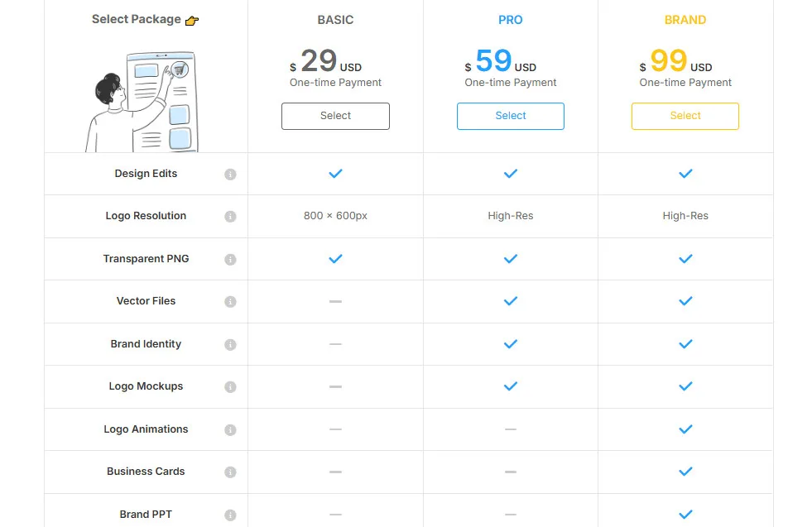Click the BRAND column header
The width and height of the screenshot is (812, 527).
click(x=685, y=19)
